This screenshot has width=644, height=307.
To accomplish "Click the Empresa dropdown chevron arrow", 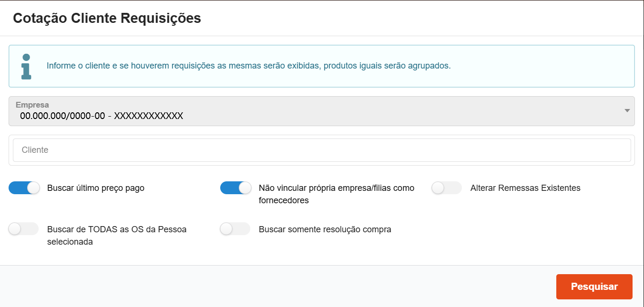I will [x=627, y=110].
